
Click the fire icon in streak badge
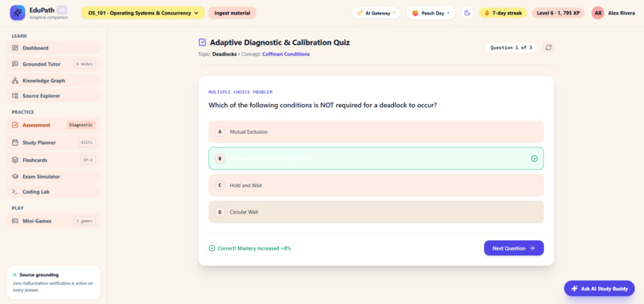tap(487, 13)
